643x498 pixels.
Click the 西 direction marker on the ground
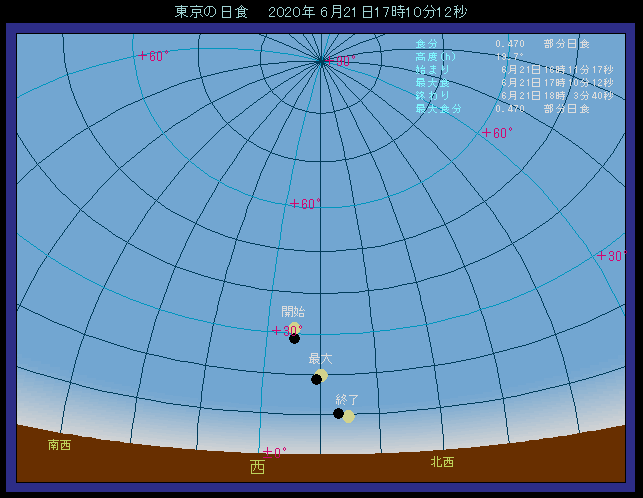[x=257, y=467]
